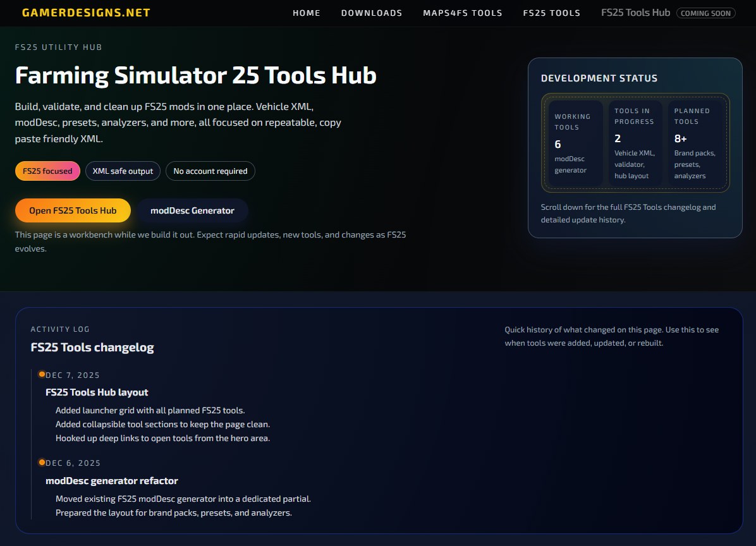
Task: Click the FS25 UTILITY HUB label
Action: [x=58, y=47]
